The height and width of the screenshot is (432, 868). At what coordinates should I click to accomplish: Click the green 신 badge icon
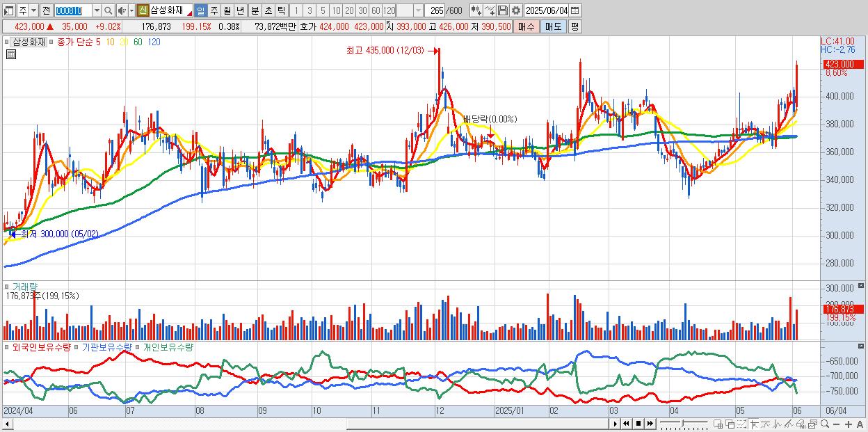point(143,10)
